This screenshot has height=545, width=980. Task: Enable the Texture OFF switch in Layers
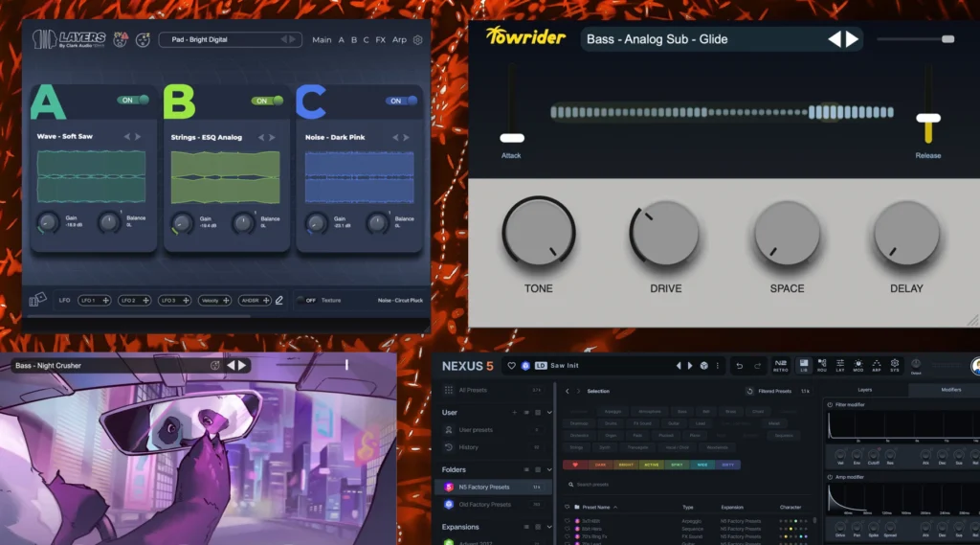[x=306, y=301]
